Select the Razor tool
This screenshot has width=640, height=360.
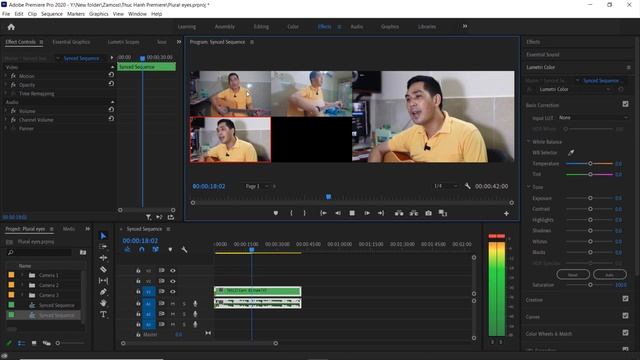coord(103,269)
